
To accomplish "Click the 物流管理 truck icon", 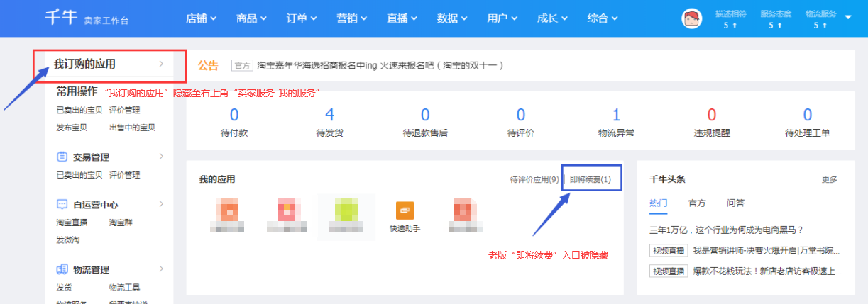I will click(62, 269).
